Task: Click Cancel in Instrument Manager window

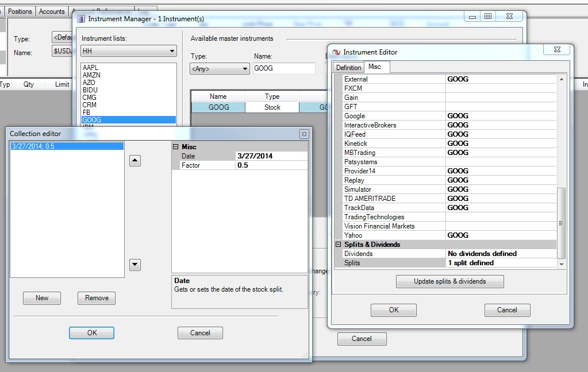Action: coord(362,339)
